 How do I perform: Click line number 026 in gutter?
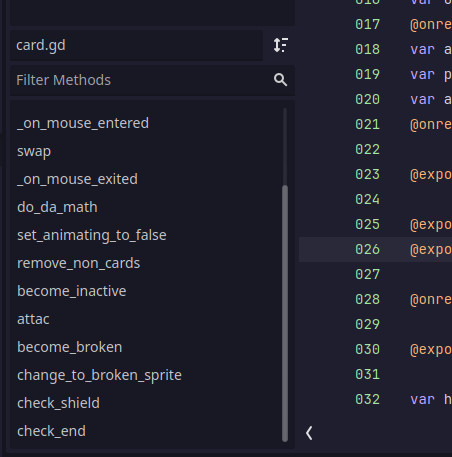[x=367, y=250]
